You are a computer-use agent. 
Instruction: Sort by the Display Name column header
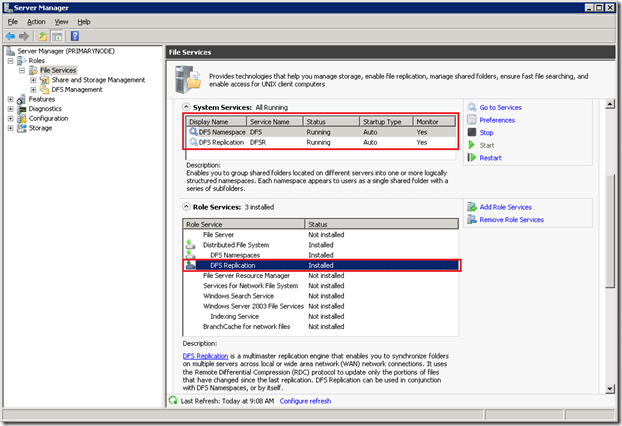216,121
